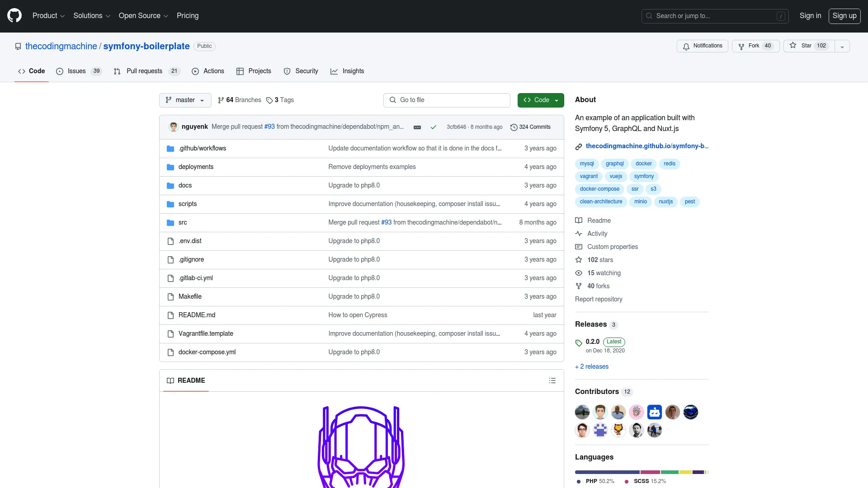The width and height of the screenshot is (868, 488).
Task: Expand the star lists dropdown arrow
Action: pos(842,46)
